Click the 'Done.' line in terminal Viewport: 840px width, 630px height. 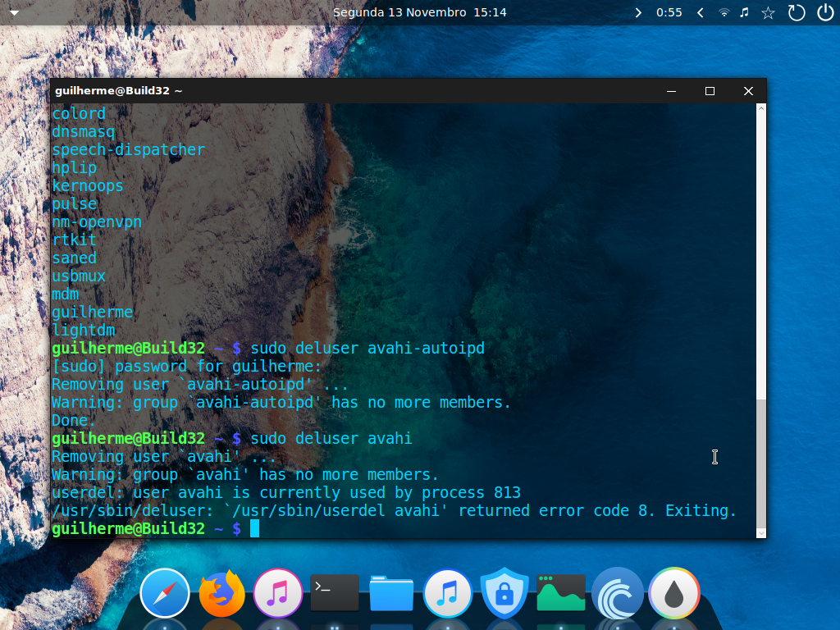point(73,421)
